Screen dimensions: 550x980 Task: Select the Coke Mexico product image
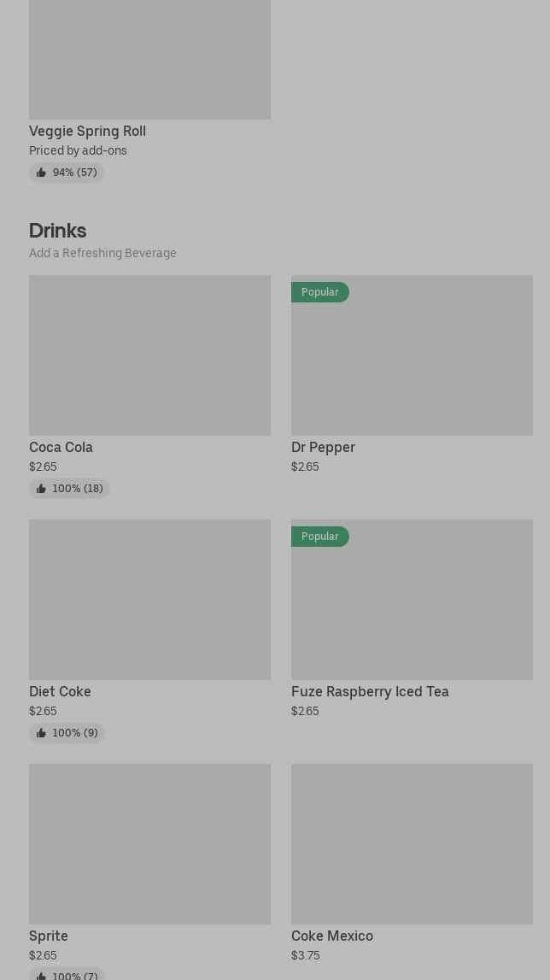pos(412,843)
